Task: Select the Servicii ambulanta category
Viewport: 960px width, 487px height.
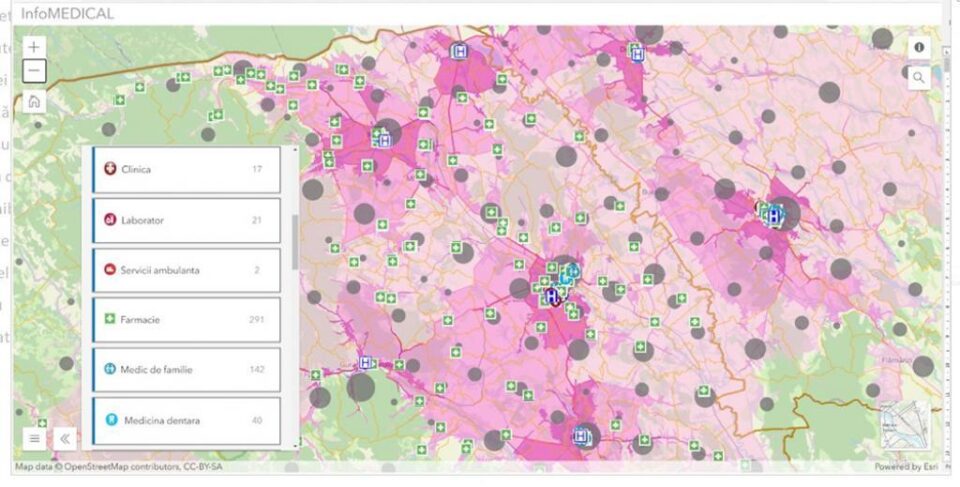Action: coord(187,270)
